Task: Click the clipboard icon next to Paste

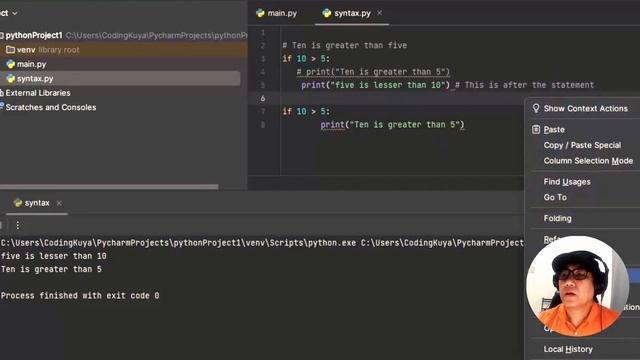Action: point(536,129)
